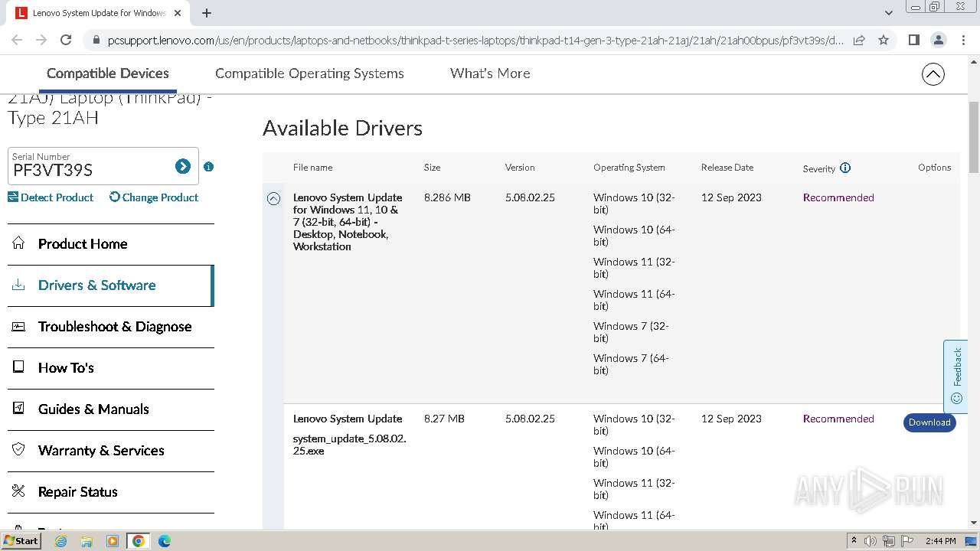Click the 8.286 MB size value
This screenshot has width=980, height=551.
coord(447,197)
